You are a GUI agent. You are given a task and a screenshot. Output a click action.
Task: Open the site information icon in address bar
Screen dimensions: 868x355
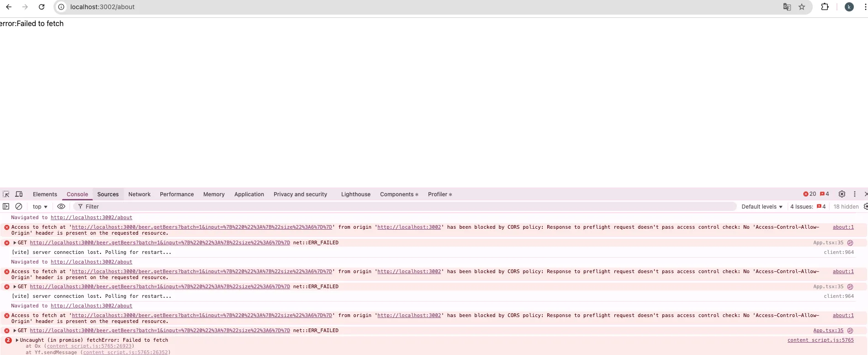(x=61, y=7)
